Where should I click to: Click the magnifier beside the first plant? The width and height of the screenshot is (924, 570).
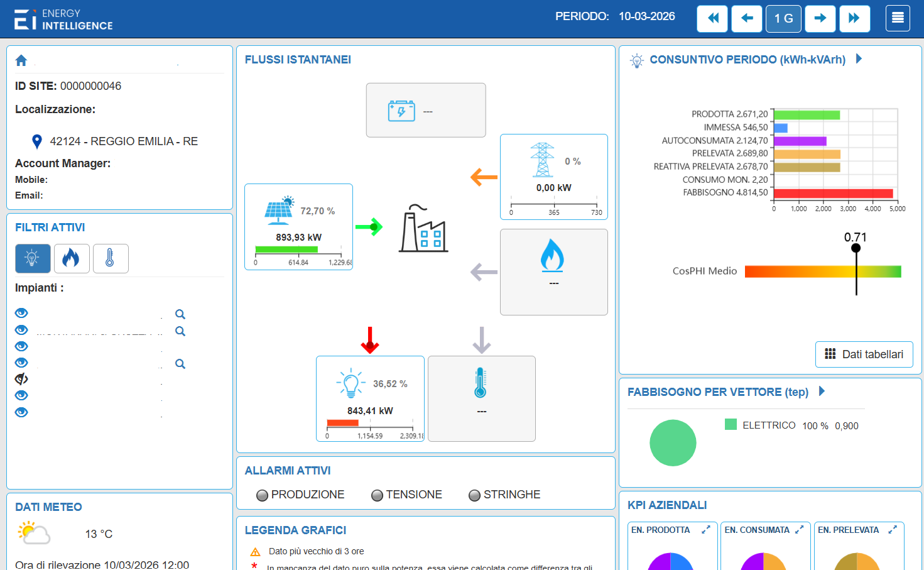point(180,314)
